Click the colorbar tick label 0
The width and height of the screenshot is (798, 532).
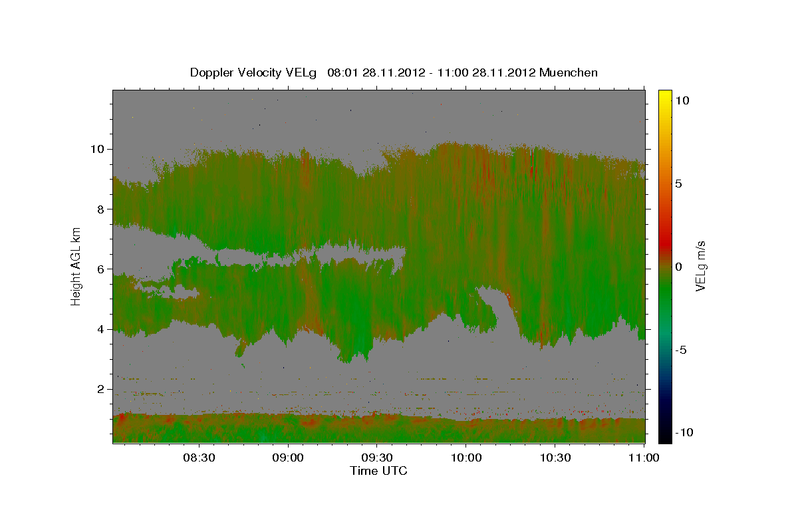679,267
